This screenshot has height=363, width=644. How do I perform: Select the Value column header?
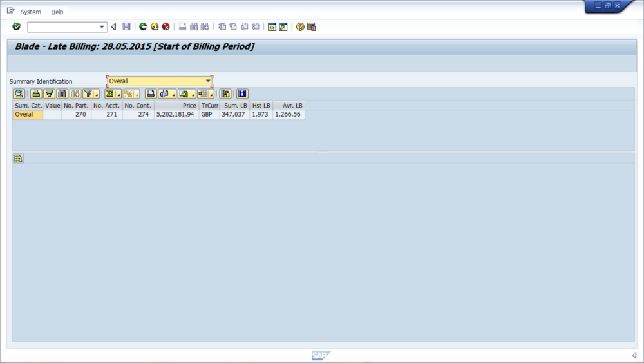click(x=53, y=106)
